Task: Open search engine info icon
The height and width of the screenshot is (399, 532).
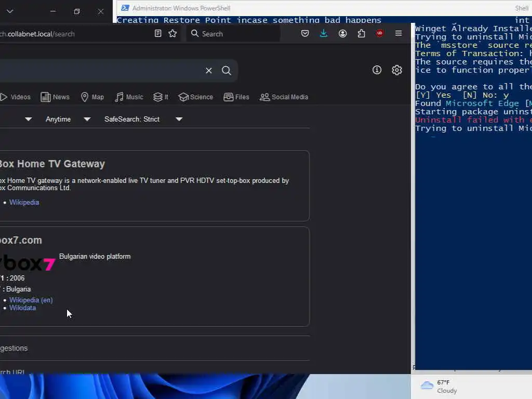Action: click(x=377, y=70)
